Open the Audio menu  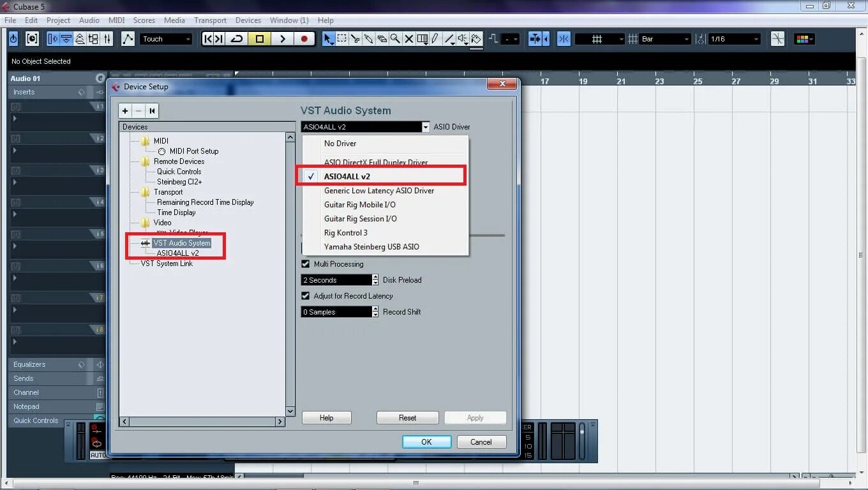tap(89, 20)
